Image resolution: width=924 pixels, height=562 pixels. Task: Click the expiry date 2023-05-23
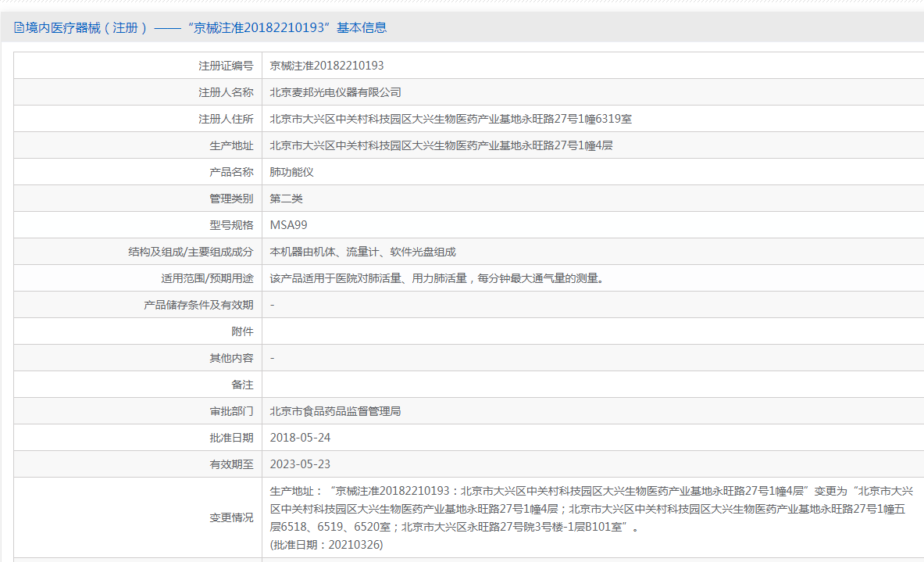(x=300, y=464)
